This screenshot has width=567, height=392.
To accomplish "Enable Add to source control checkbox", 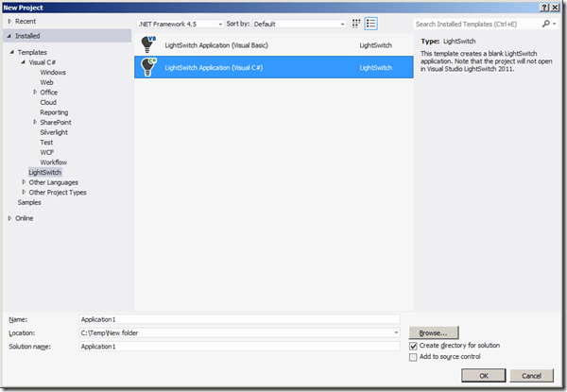I will click(x=413, y=357).
